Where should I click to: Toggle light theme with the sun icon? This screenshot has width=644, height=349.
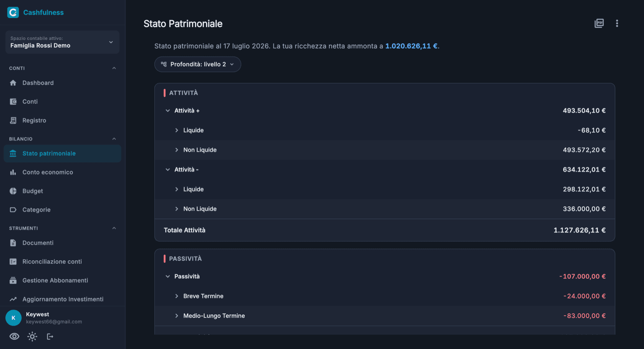[x=32, y=336]
